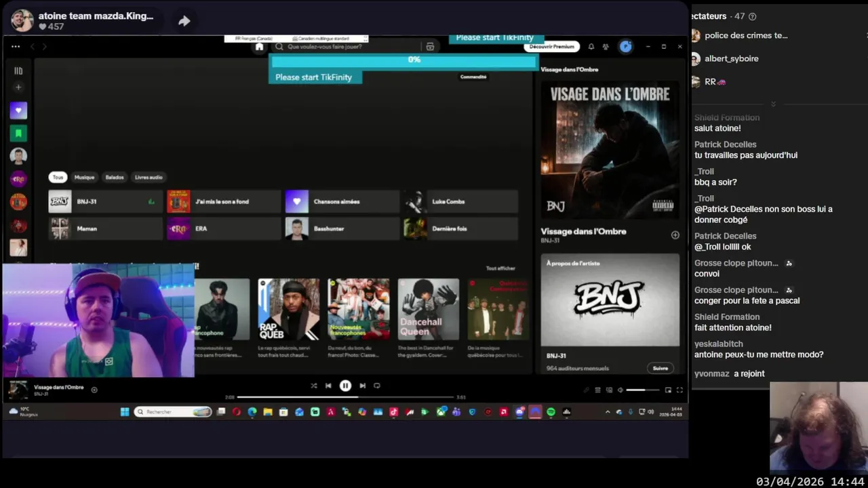The height and width of the screenshot is (488, 868).
Task: Open the ERA shortcut tile
Action: click(224, 228)
